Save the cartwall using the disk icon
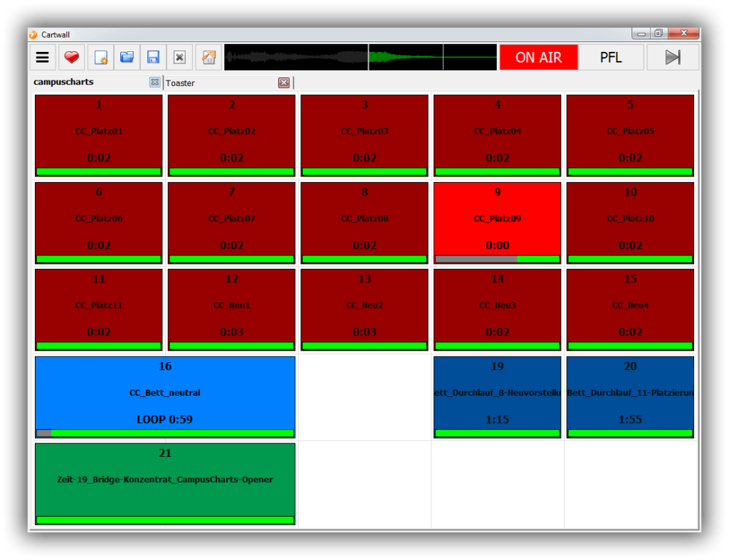 (x=153, y=57)
